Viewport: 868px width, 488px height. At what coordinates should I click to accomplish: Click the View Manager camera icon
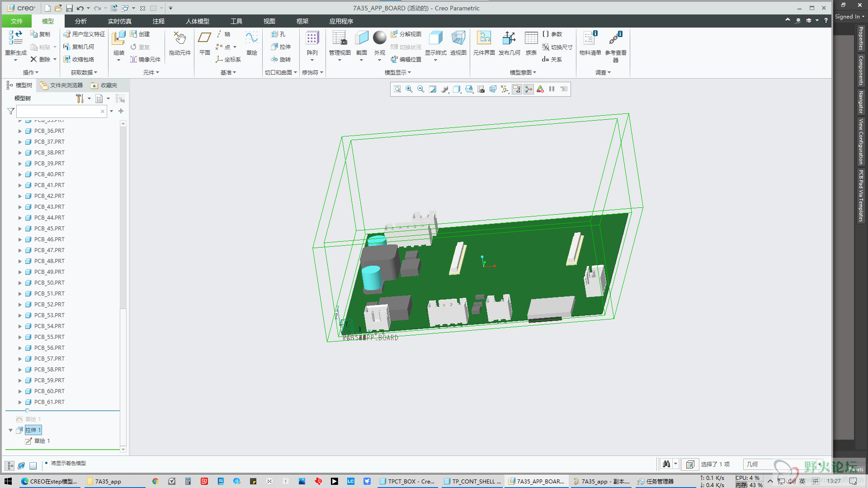pyautogui.click(x=481, y=89)
